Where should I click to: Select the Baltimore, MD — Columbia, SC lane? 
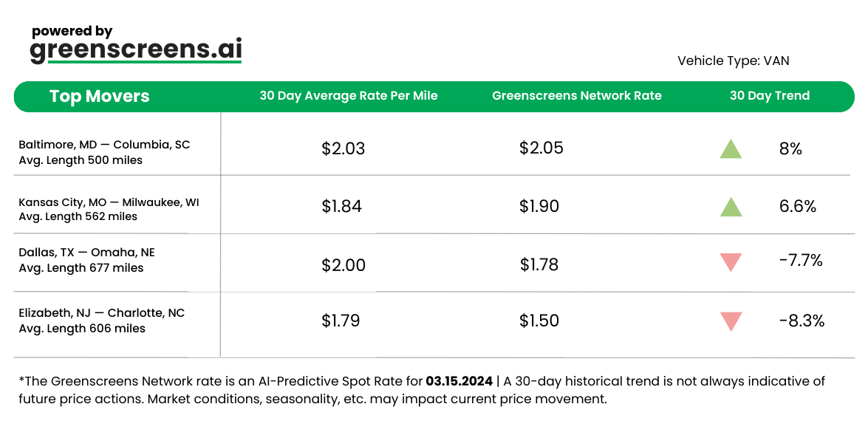coord(104,145)
